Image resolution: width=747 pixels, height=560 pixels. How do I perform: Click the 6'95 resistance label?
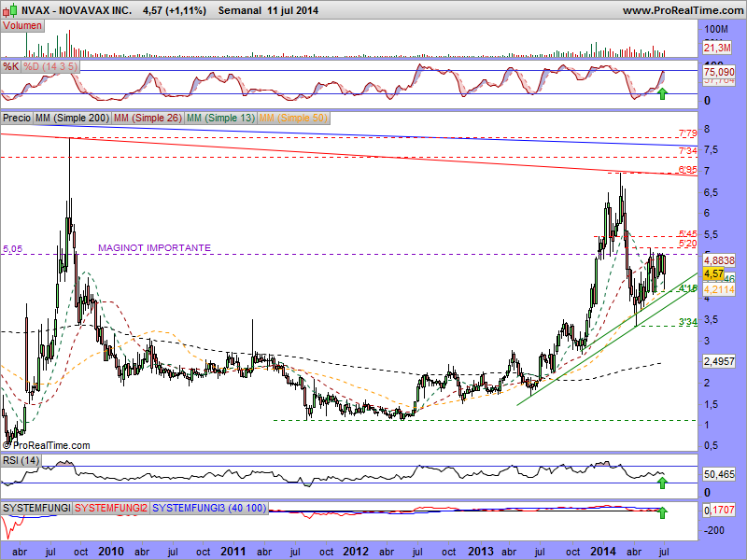(x=688, y=170)
